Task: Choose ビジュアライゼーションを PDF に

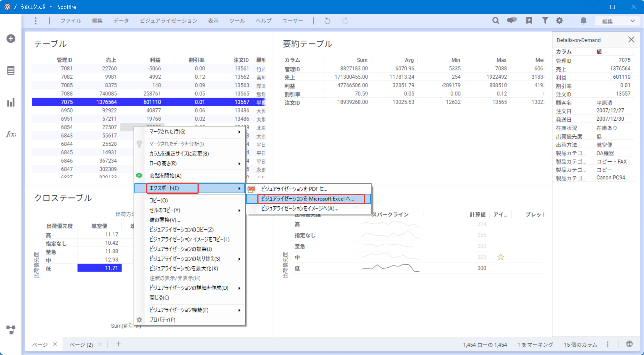Action: pyautogui.click(x=309, y=189)
